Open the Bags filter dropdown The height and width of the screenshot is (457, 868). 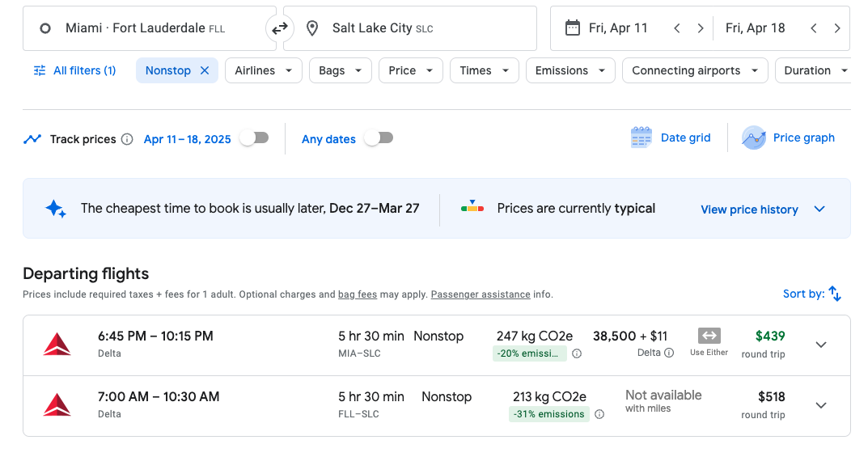(341, 70)
